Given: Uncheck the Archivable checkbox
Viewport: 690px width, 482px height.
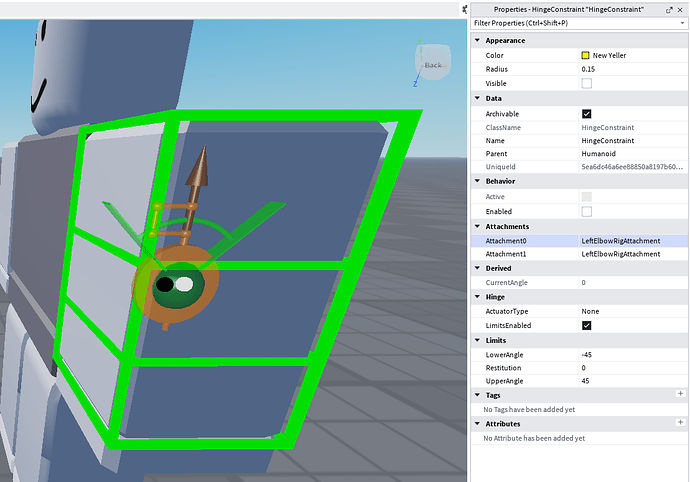Looking at the screenshot, I should [587, 114].
